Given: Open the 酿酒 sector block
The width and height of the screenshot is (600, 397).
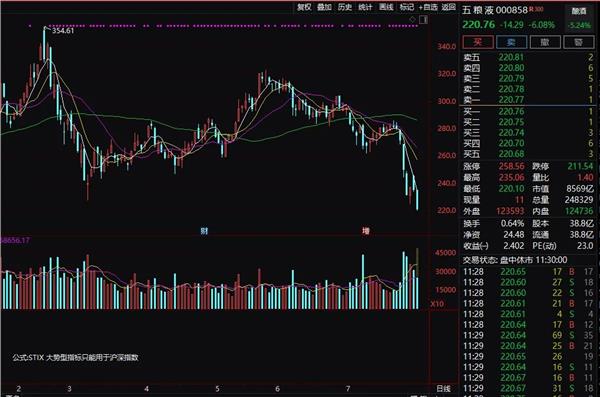Looking at the screenshot, I should click(x=579, y=11).
